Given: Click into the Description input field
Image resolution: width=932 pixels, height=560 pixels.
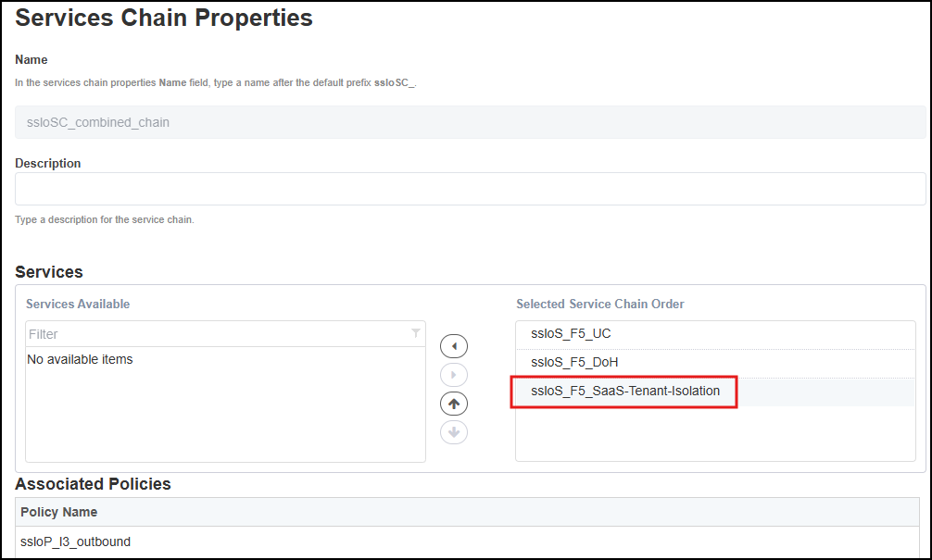Looking at the screenshot, I should 470,189.
